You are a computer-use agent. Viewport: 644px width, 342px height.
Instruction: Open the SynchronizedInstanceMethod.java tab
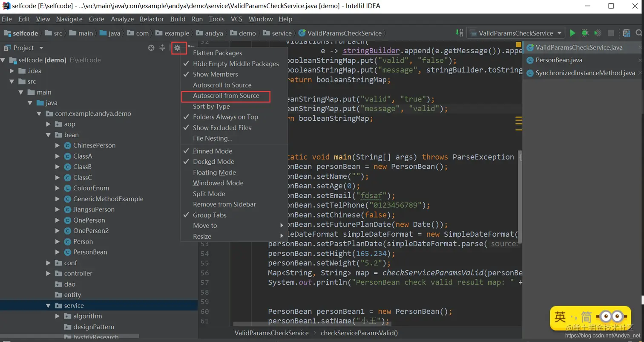pyautogui.click(x=585, y=73)
